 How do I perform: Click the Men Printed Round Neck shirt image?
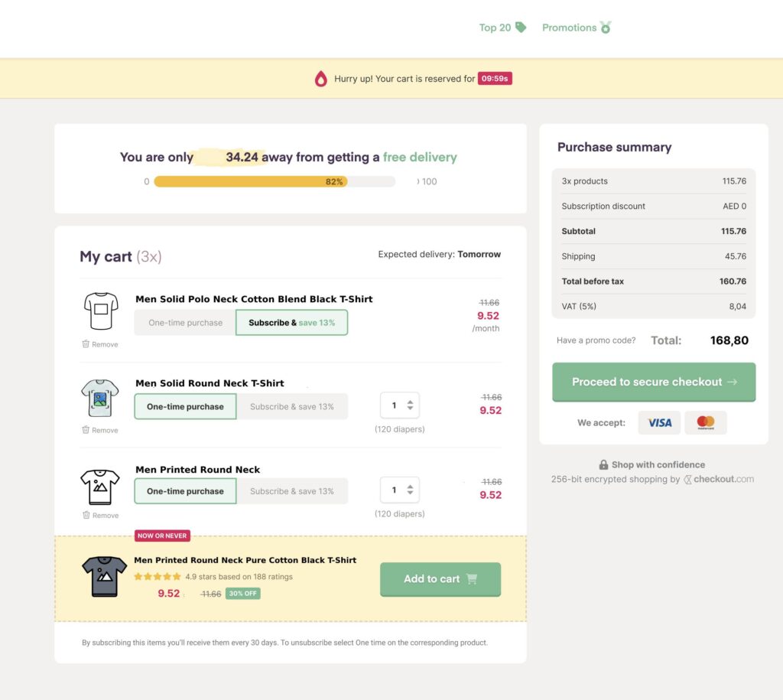(100, 486)
